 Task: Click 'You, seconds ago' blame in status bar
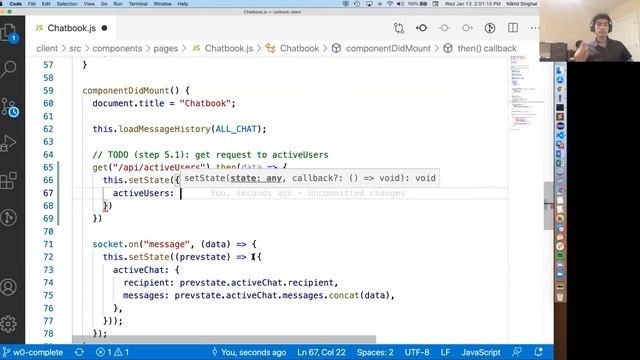click(249, 352)
